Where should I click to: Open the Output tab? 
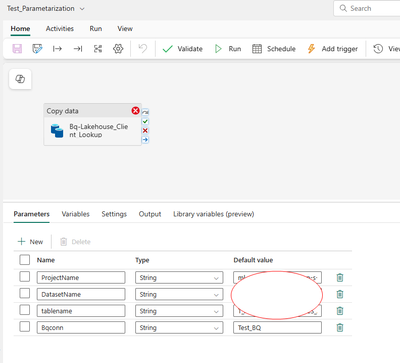coord(150,214)
